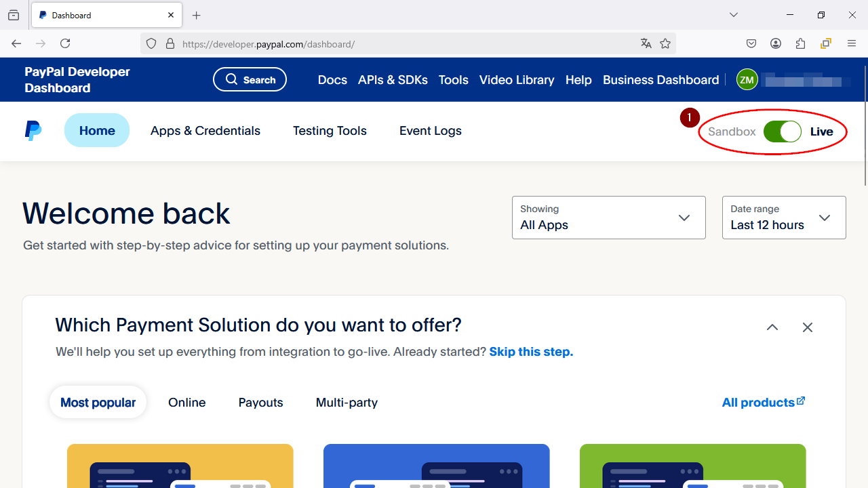Open the Tools menu
This screenshot has height=488, width=868.
click(x=453, y=80)
